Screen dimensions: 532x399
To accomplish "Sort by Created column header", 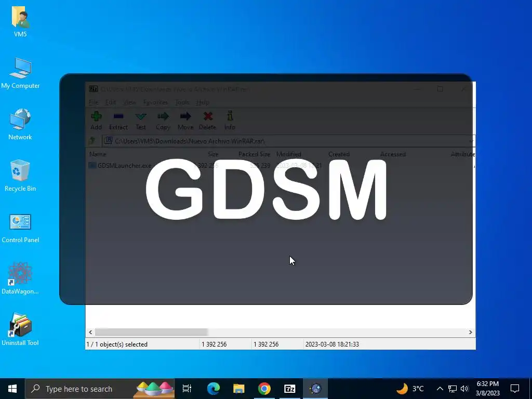I will (x=339, y=154).
